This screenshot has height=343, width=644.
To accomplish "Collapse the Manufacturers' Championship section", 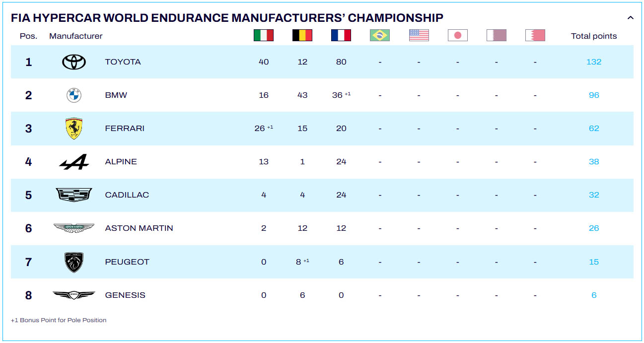I will coord(631,18).
